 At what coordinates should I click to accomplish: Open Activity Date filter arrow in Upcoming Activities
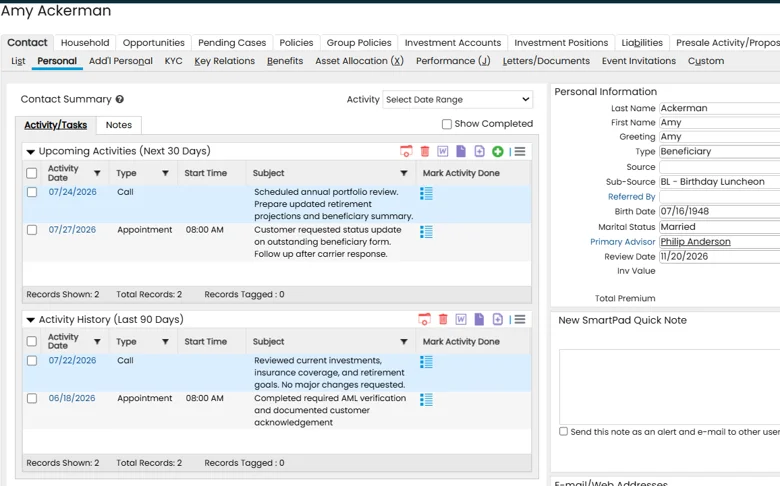[x=97, y=173]
